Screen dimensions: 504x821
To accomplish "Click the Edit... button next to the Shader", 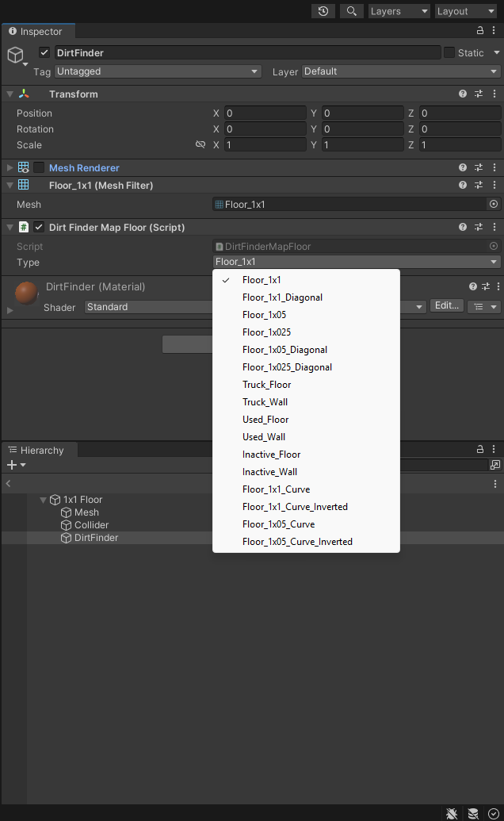I will point(446,306).
